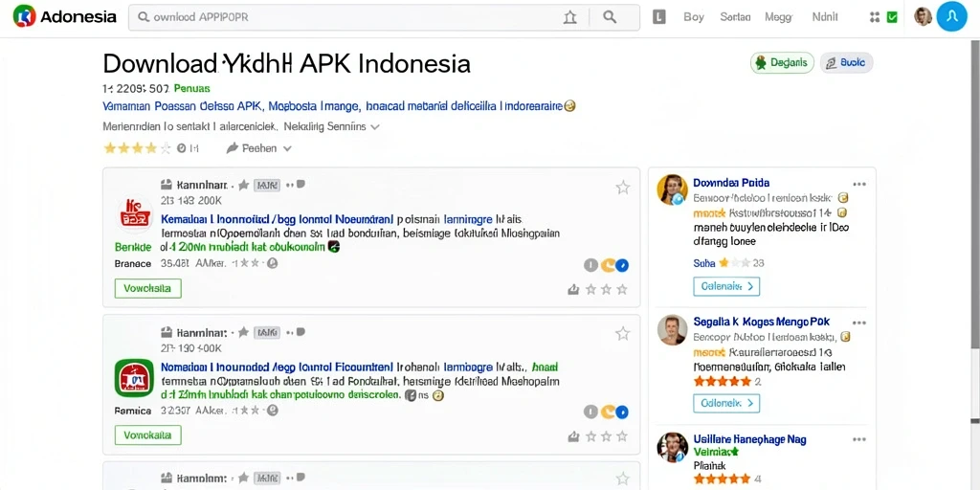The width and height of the screenshot is (980, 490).
Task: Click the gold coin icon after 'deiscrolen. ns'
Action: [x=437, y=395]
